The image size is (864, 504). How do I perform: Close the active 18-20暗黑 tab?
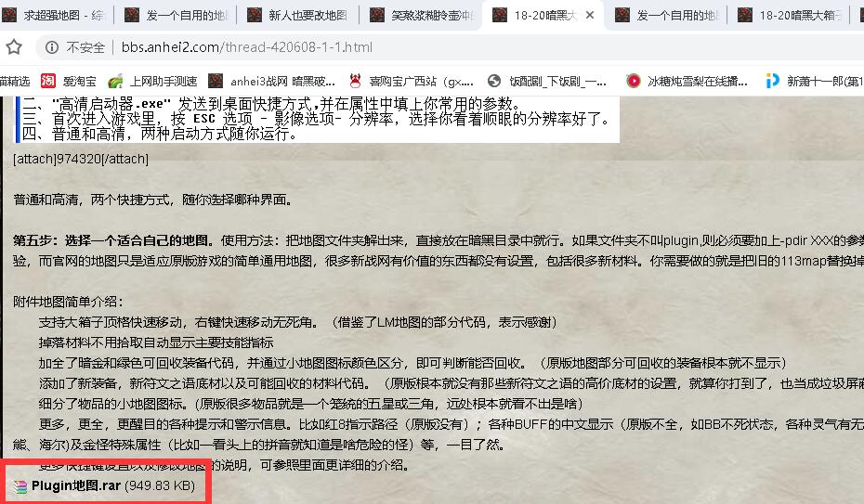tap(590, 15)
